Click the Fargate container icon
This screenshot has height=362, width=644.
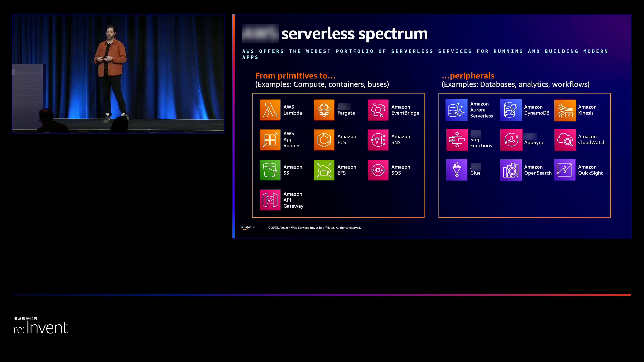324,110
